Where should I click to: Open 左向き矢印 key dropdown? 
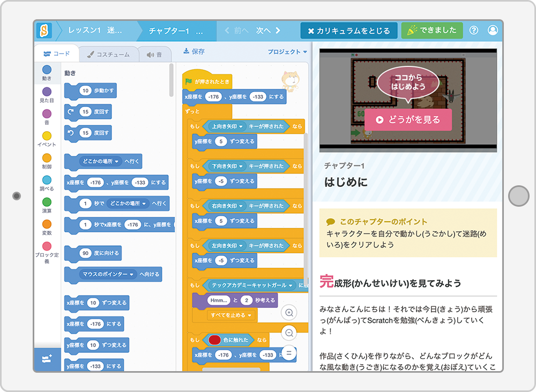pos(227,245)
